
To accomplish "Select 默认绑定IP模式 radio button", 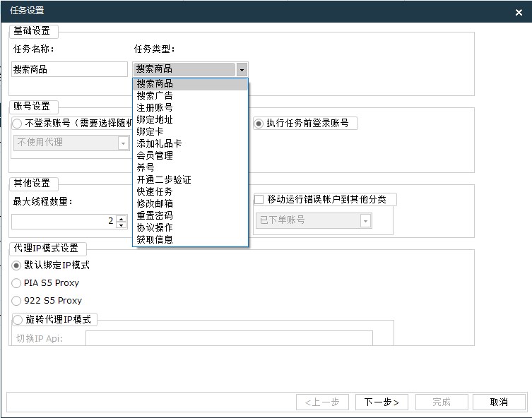I will (x=16, y=265).
